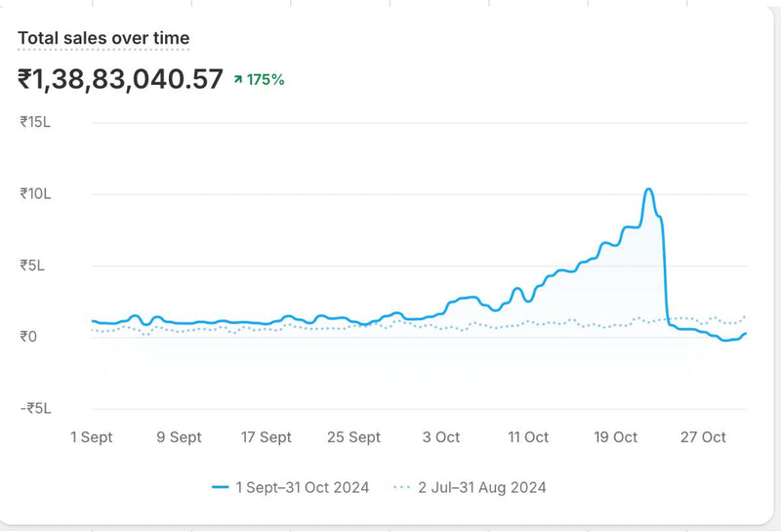Open the Total sales over time report title
The height and width of the screenshot is (532, 781).
point(103,39)
